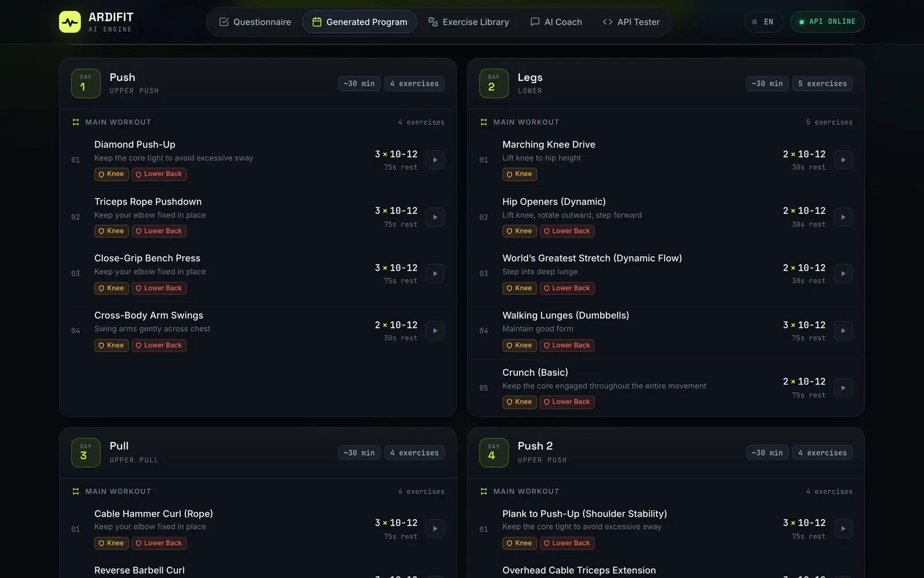This screenshot has height=578, width=924.
Task: Play the Triceps Rope Pushdown demo
Action: (x=435, y=217)
